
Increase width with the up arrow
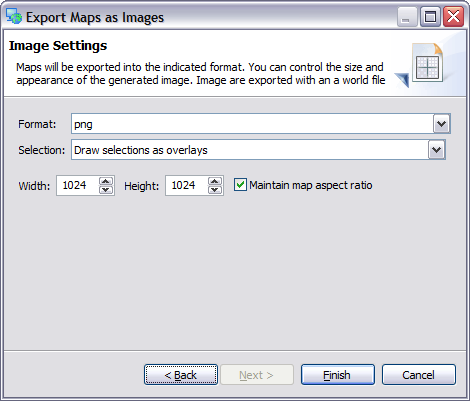click(x=106, y=181)
